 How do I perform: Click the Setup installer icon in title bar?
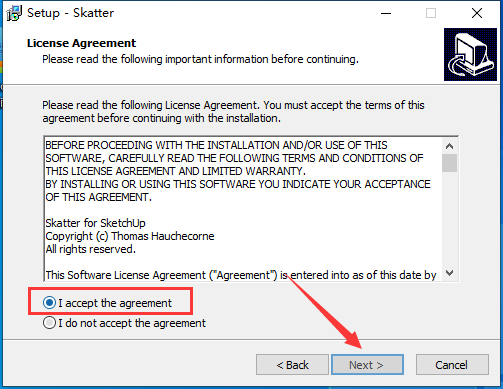pyautogui.click(x=14, y=13)
